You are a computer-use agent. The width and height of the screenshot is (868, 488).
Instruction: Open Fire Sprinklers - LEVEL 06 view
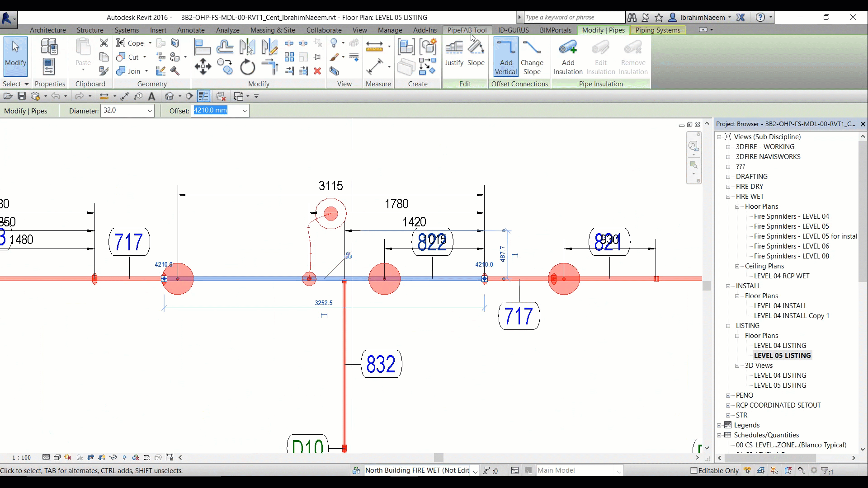click(x=791, y=246)
